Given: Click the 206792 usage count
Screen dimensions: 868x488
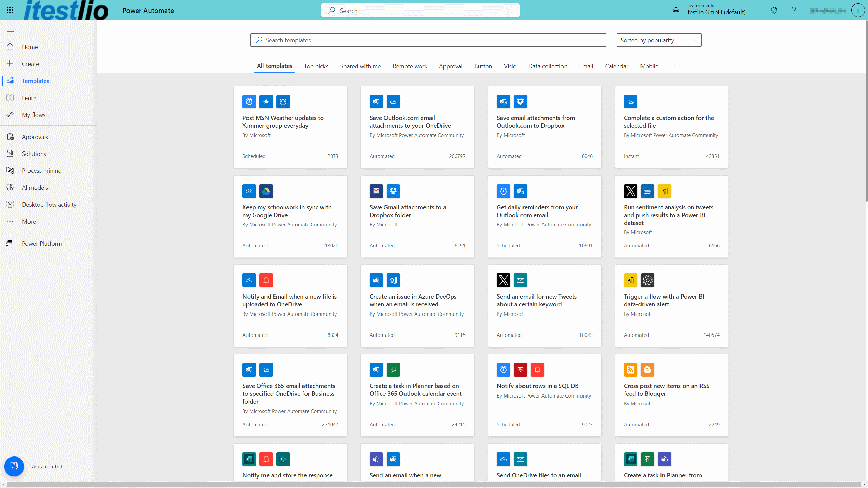Looking at the screenshot, I should 457,156.
